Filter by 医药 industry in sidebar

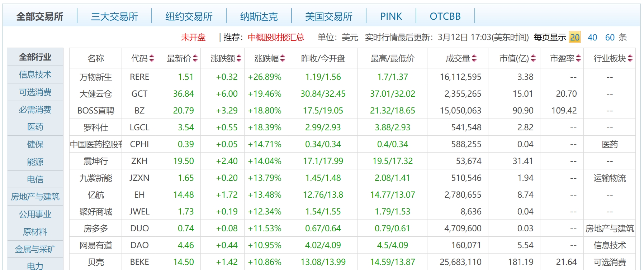[35, 127]
